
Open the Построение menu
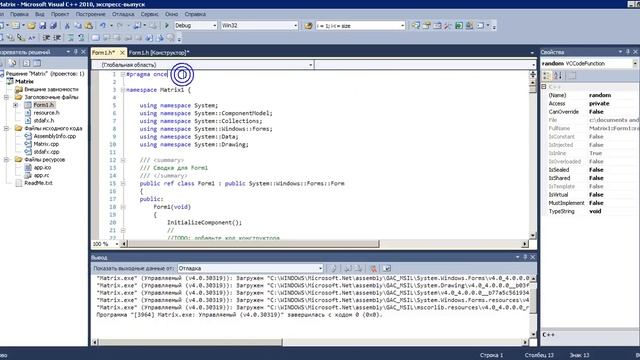click(90, 14)
